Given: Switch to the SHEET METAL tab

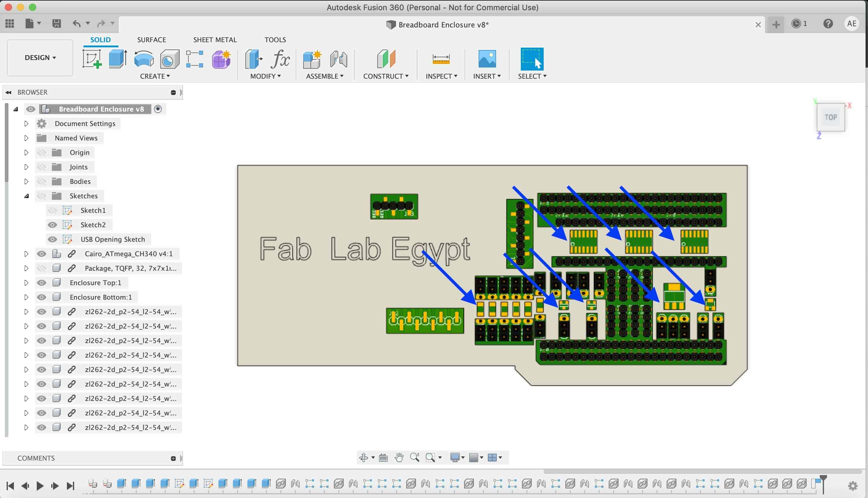Looking at the screenshot, I should (x=215, y=40).
